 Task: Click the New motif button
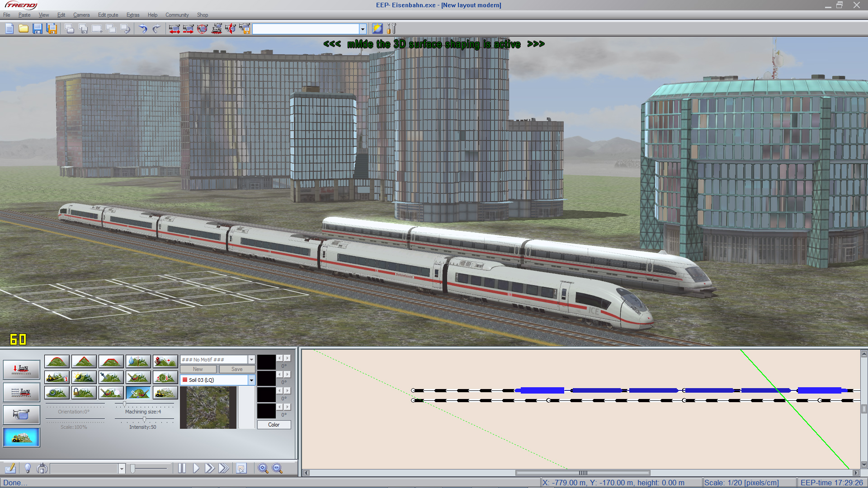[198, 369]
